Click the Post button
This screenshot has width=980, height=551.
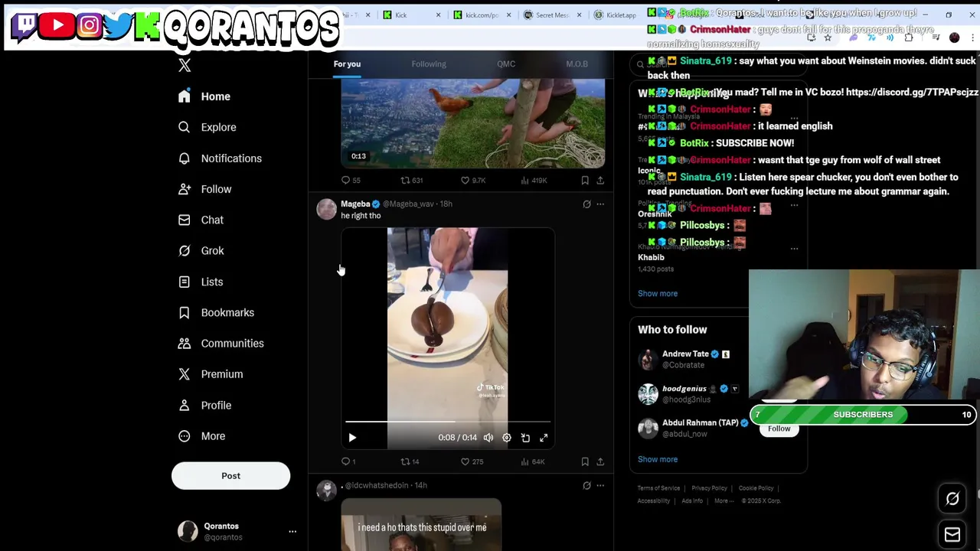230,475
